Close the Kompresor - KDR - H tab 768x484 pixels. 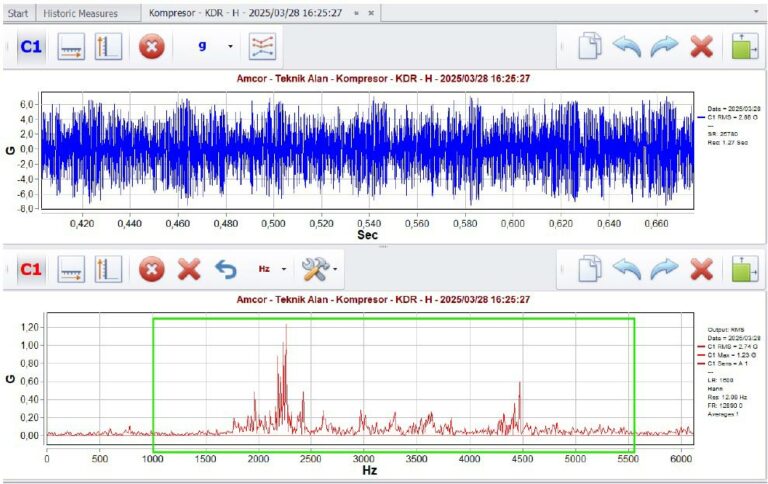(x=371, y=13)
